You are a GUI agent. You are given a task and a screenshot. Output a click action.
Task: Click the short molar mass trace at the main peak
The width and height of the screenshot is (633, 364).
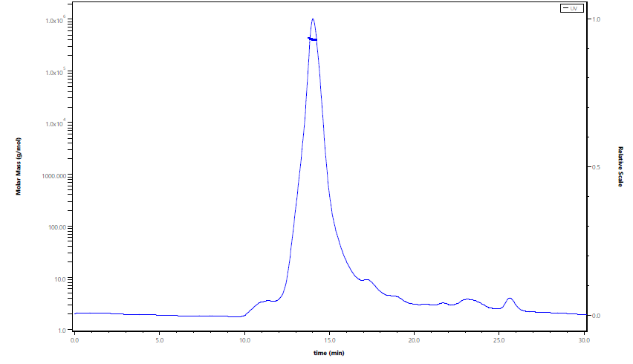(313, 39)
